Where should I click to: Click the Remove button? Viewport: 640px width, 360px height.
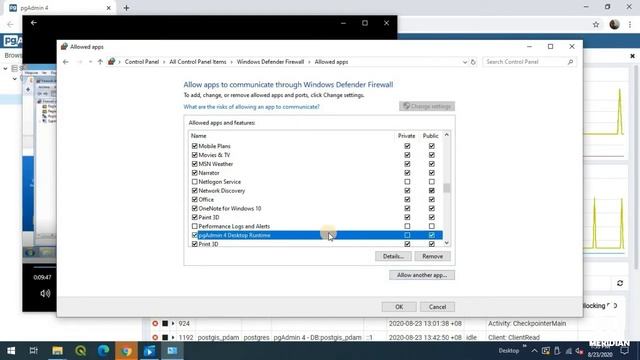click(x=432, y=256)
